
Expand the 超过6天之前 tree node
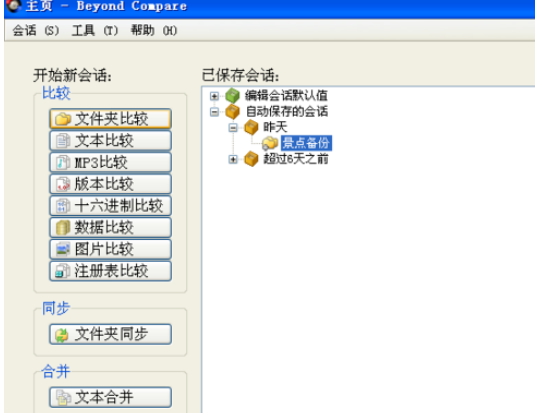coord(233,159)
